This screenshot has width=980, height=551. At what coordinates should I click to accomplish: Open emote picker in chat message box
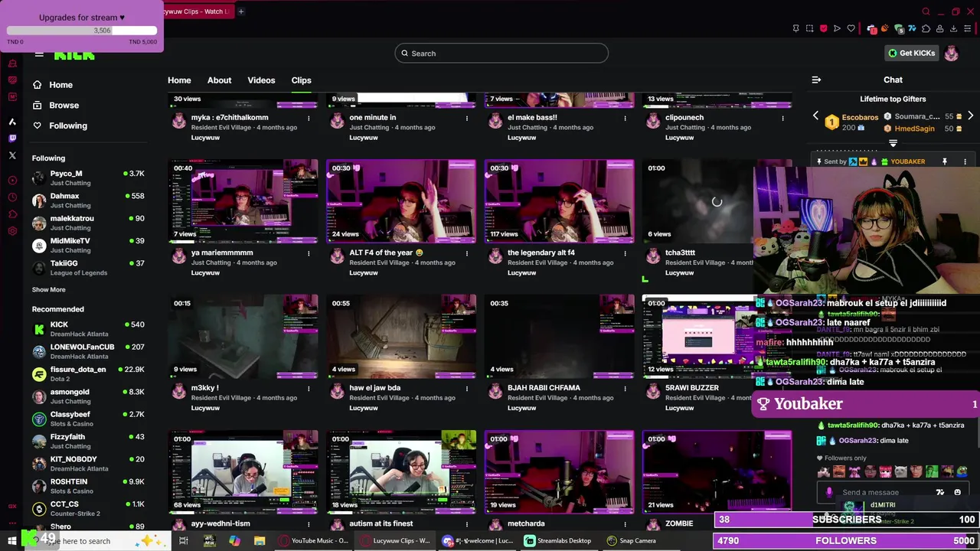(957, 492)
